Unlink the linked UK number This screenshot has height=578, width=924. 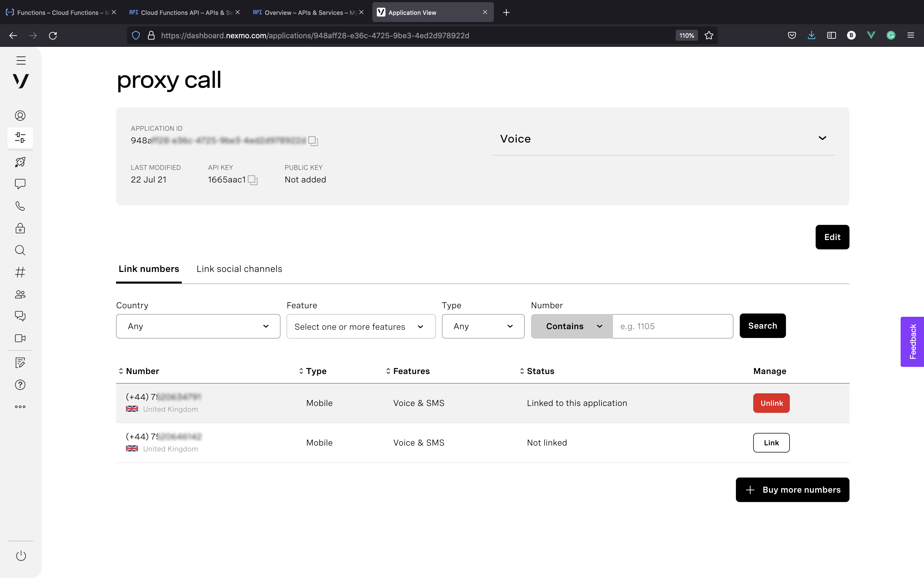(771, 403)
